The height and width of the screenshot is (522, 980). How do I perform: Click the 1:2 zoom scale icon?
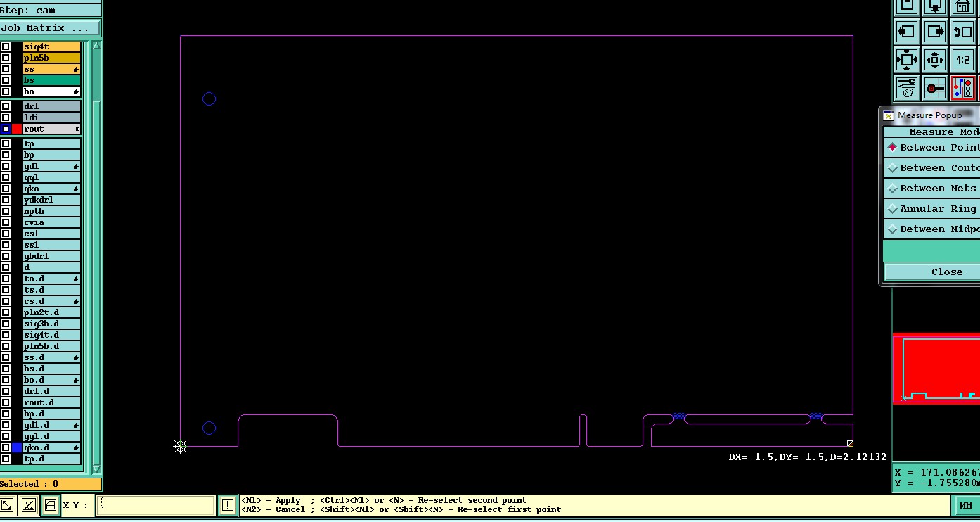[x=962, y=60]
